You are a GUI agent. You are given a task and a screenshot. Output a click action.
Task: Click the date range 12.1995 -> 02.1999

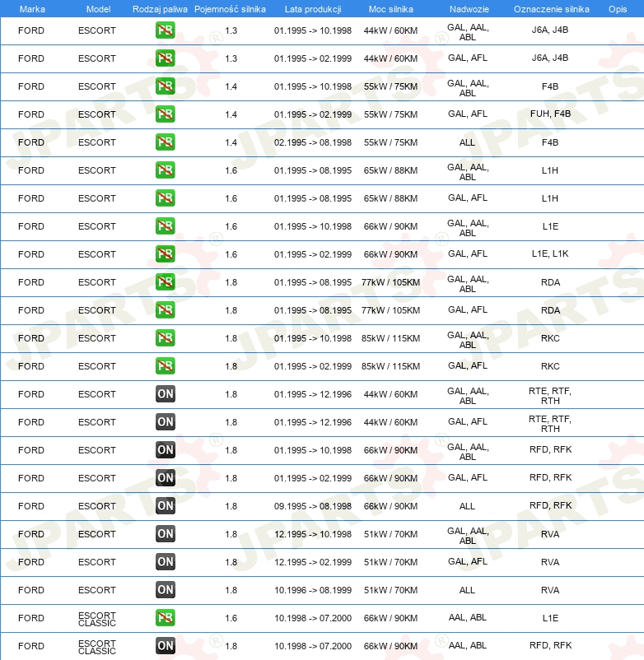(x=312, y=562)
